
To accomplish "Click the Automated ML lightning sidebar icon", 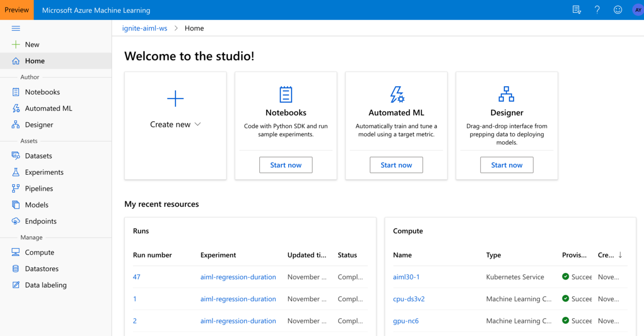I will (16, 108).
